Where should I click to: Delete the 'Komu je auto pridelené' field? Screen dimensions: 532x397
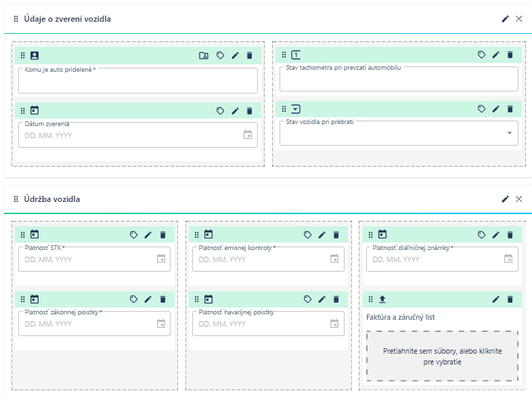coord(249,56)
